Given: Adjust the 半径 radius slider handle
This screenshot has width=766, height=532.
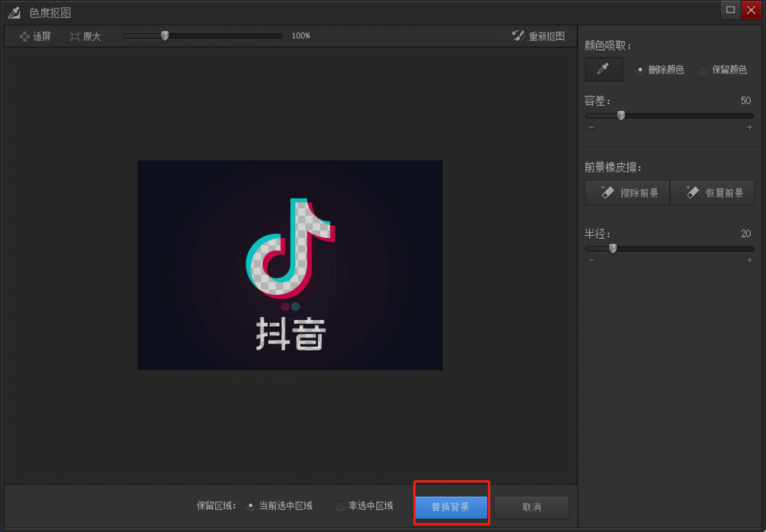Looking at the screenshot, I should pos(613,249).
